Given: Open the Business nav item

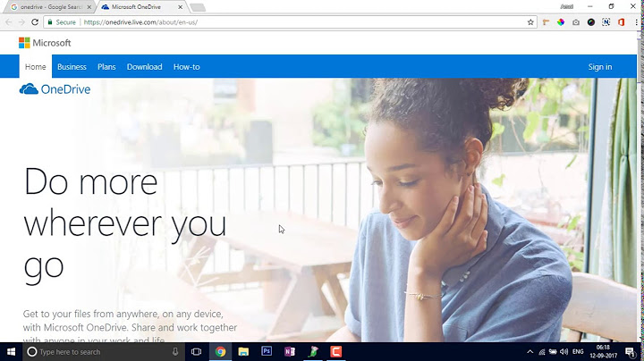Looking at the screenshot, I should (72, 67).
